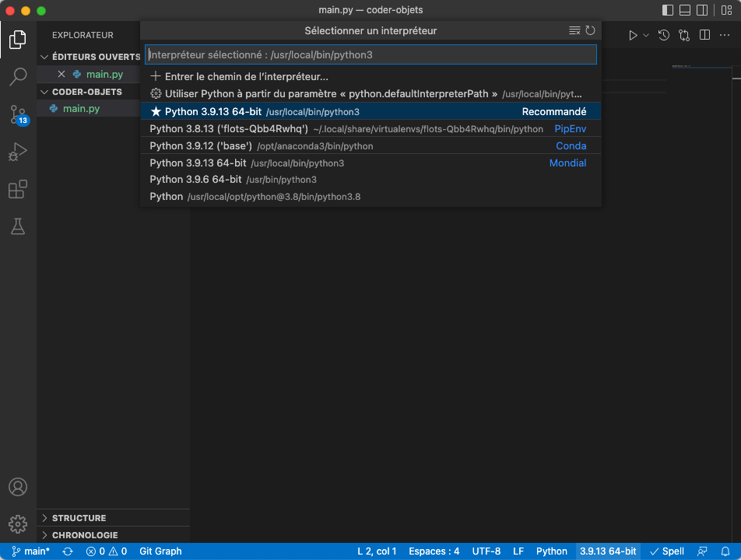This screenshot has height=560, width=741.
Task: Click the clear cache list icon
Action: (x=574, y=31)
